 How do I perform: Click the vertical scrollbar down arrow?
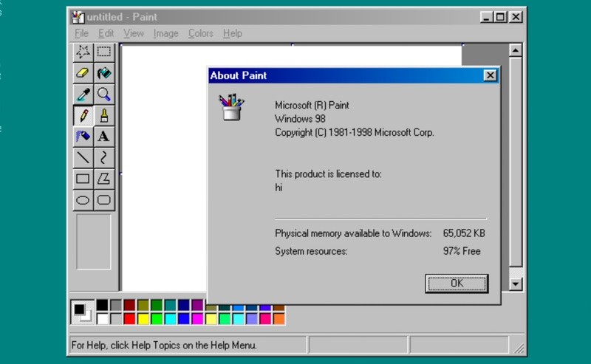516,284
